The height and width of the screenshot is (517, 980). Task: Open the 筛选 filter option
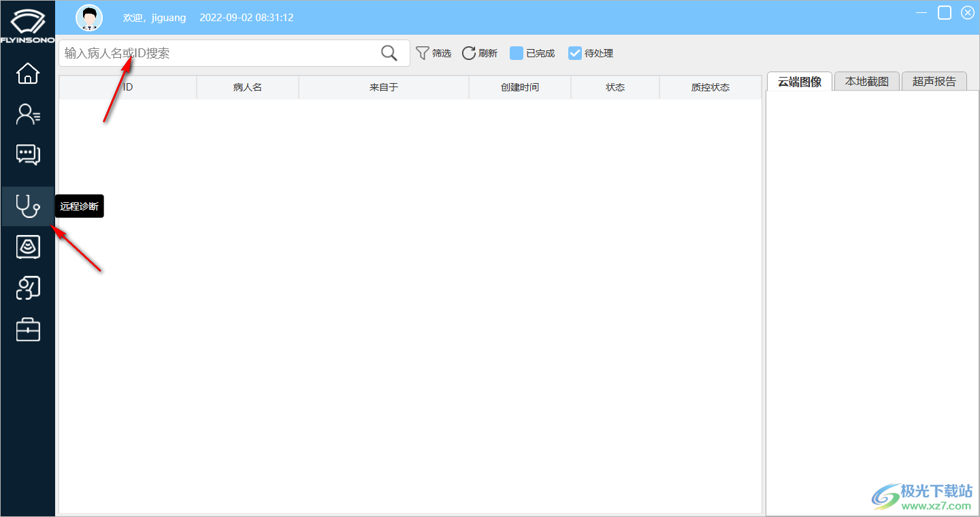[x=434, y=53]
